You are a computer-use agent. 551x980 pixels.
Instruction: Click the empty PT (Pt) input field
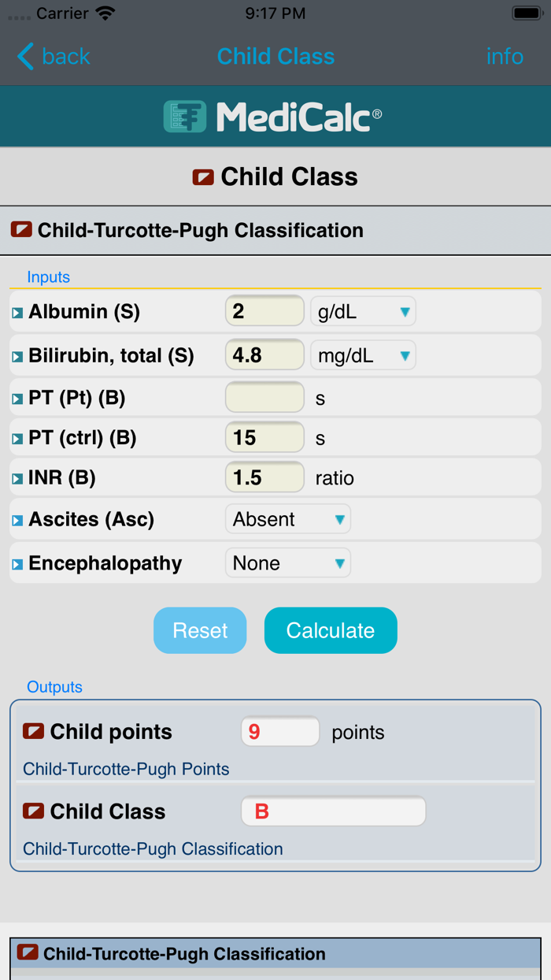point(264,398)
